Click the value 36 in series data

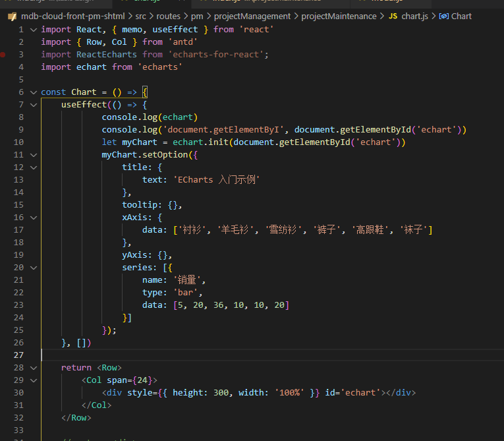219,305
